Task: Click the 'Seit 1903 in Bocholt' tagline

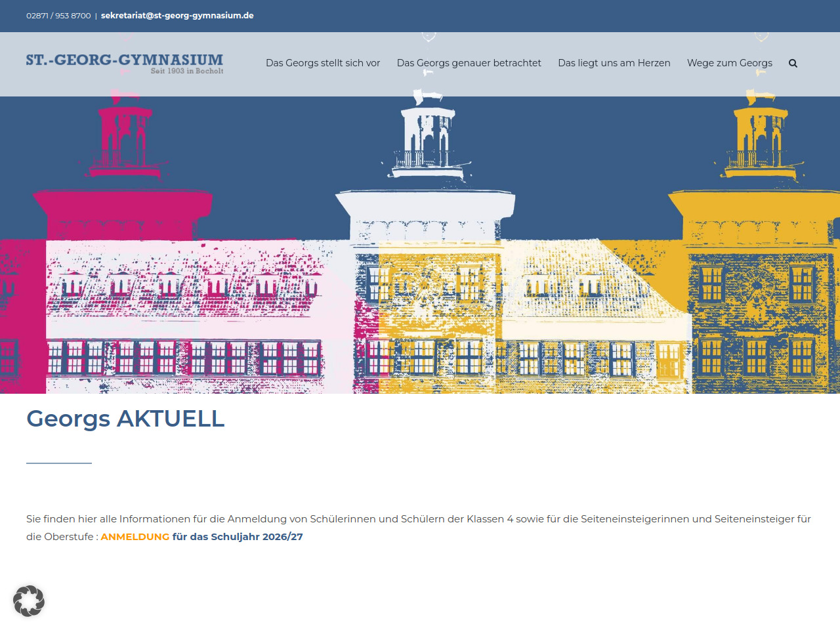Action: coord(187,71)
